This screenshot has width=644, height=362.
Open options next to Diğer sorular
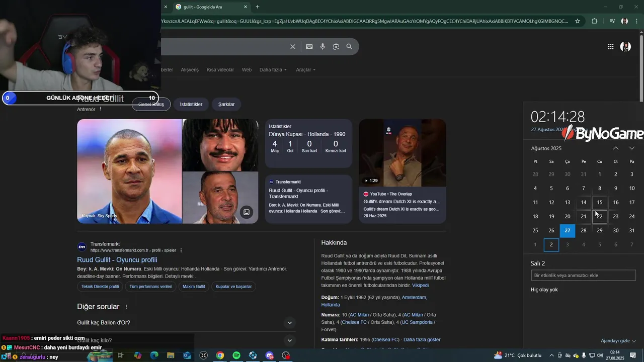click(126, 307)
